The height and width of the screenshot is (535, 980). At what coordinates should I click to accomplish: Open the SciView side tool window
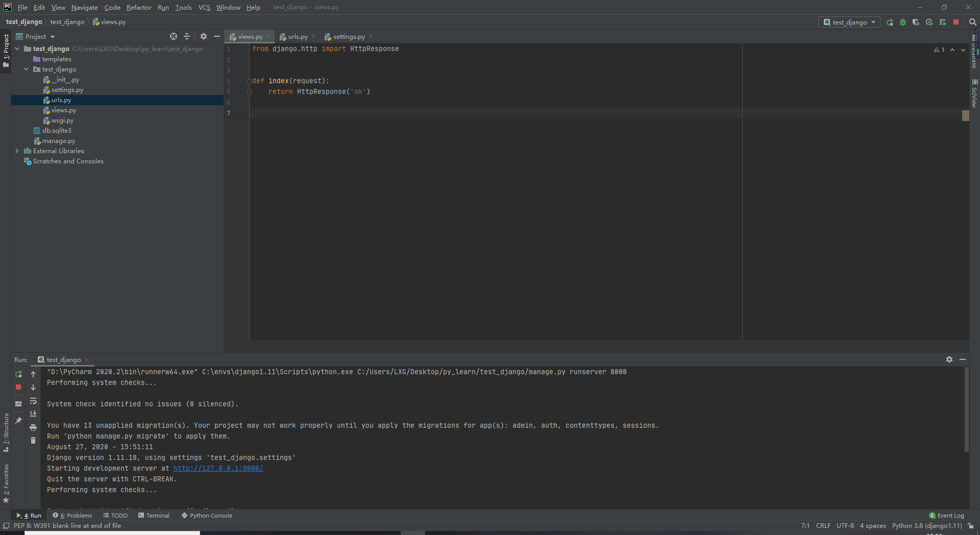pyautogui.click(x=974, y=93)
